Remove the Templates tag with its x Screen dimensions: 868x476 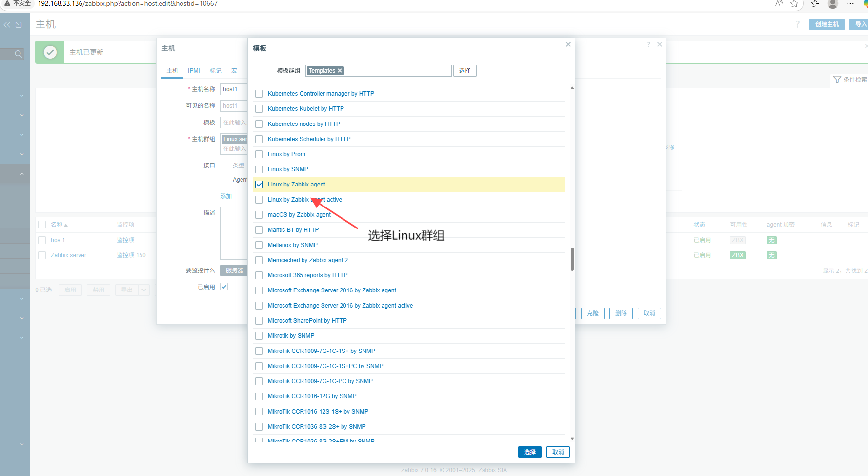[340, 71]
